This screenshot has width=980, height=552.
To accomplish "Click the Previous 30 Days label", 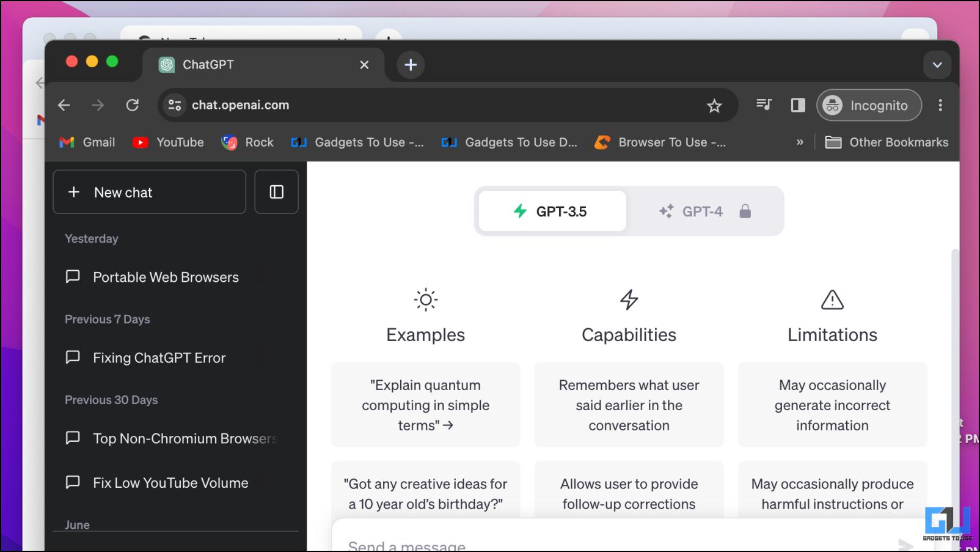I will [111, 400].
